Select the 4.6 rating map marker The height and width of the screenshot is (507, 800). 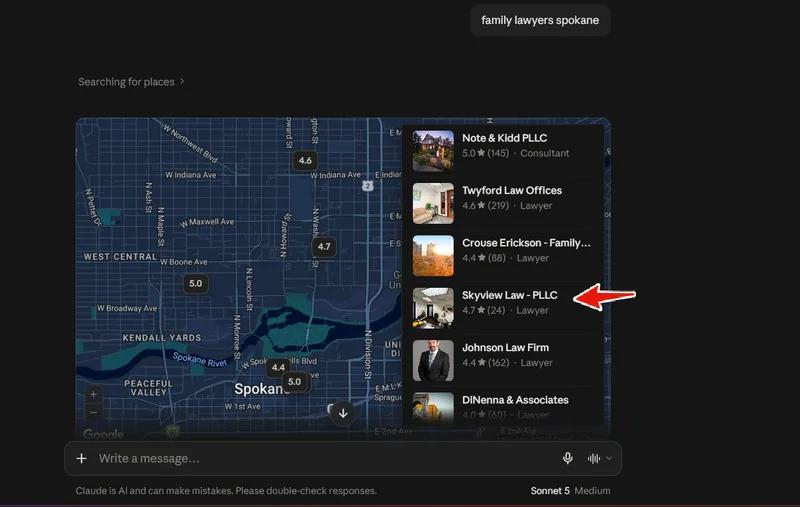point(305,161)
